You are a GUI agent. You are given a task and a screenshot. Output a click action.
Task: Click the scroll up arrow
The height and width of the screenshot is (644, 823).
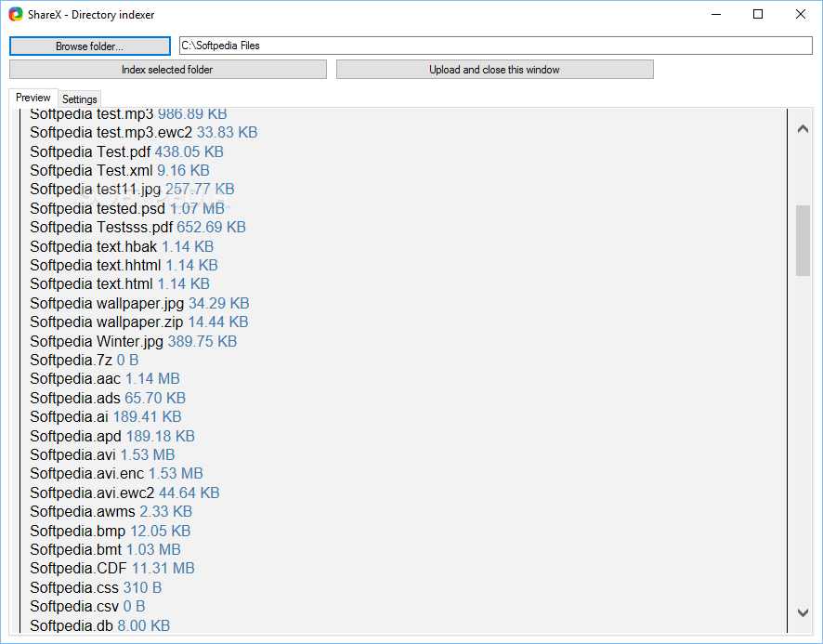point(803,128)
